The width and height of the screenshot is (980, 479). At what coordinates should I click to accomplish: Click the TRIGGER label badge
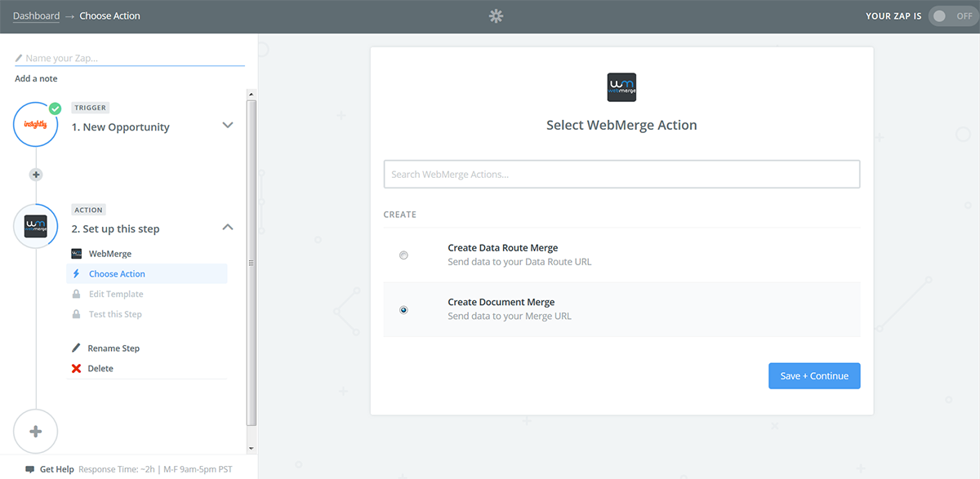tap(90, 108)
